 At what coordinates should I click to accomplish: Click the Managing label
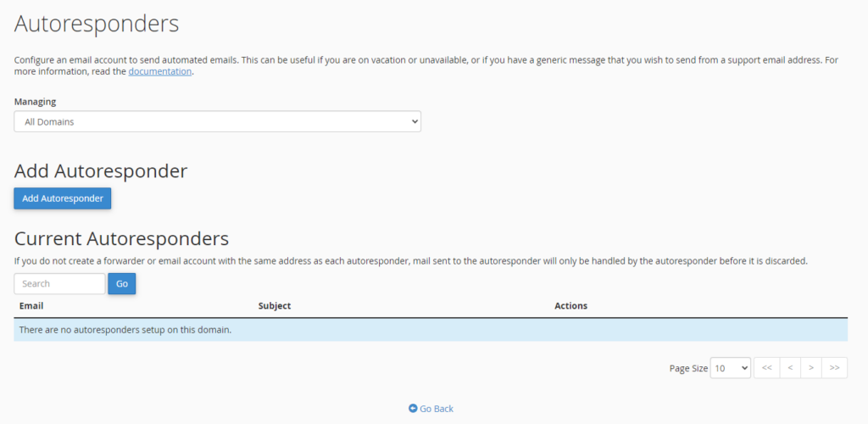(x=35, y=102)
